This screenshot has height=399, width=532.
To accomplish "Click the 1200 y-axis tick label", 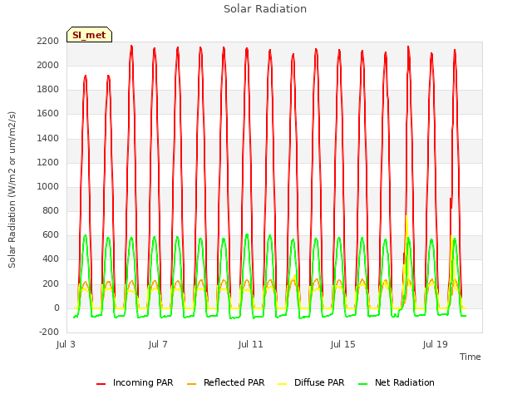I will tap(48, 162).
